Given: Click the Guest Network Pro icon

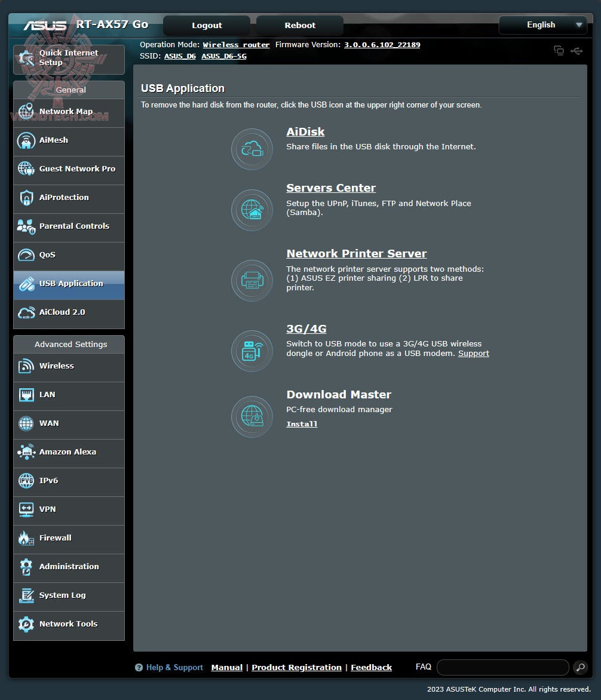Looking at the screenshot, I should [x=26, y=169].
